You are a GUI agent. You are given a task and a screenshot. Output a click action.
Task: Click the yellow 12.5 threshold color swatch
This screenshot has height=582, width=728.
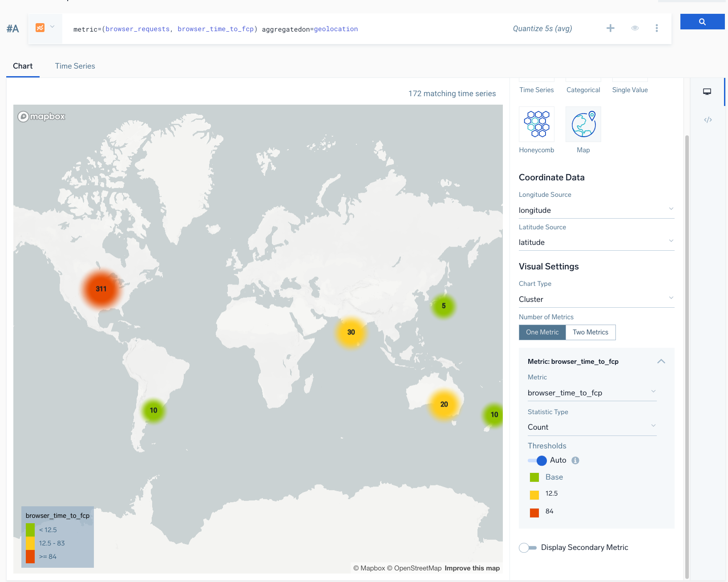tap(534, 494)
